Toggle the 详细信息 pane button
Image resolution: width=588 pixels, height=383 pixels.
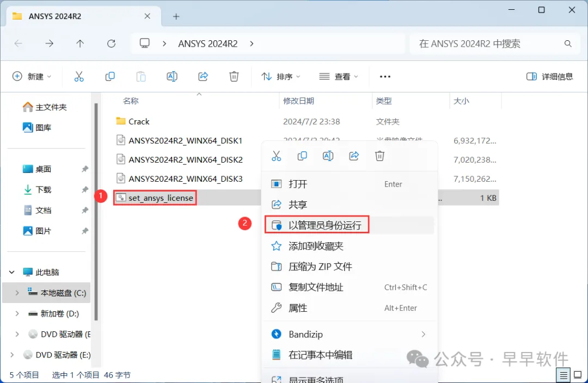tap(550, 77)
